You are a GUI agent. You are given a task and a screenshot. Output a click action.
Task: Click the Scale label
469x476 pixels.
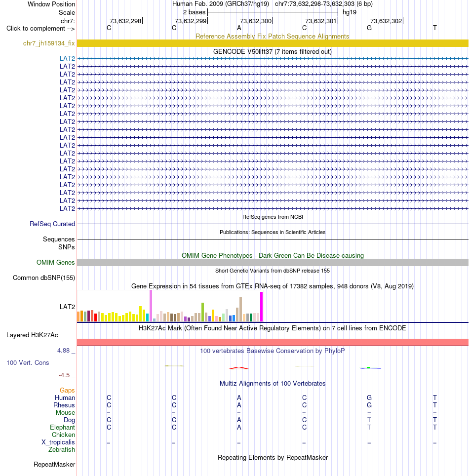(67, 12)
